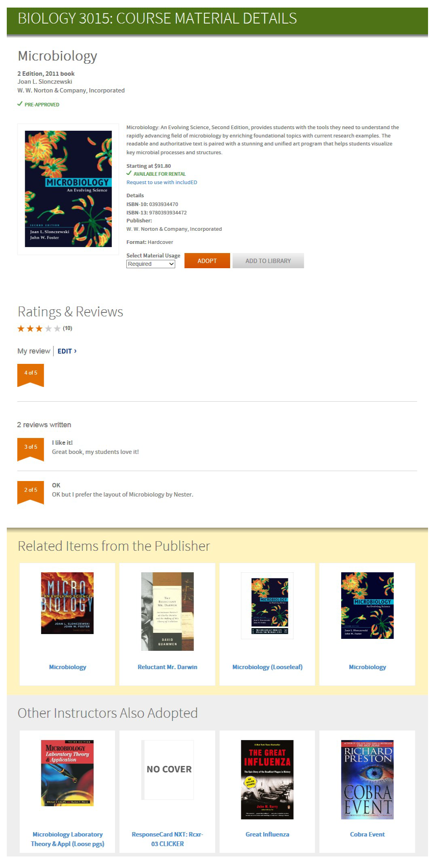Click the Reluctant Mr. Darwin title link

pos(167,667)
